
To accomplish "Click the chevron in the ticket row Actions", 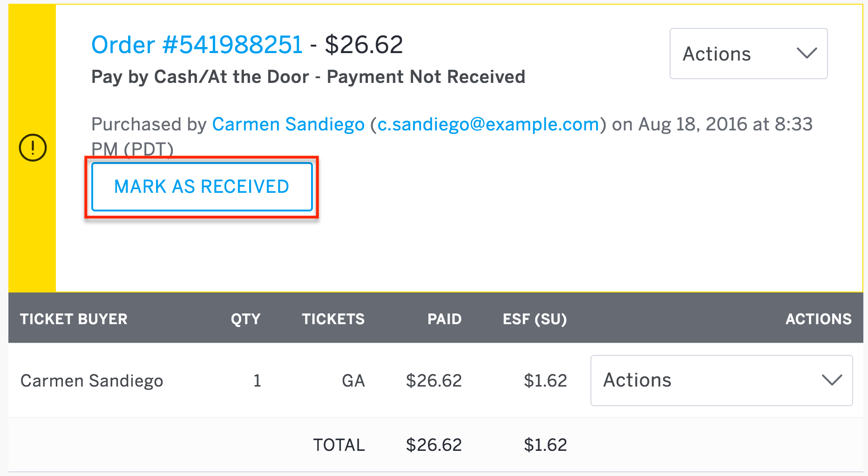I will pos(832,380).
